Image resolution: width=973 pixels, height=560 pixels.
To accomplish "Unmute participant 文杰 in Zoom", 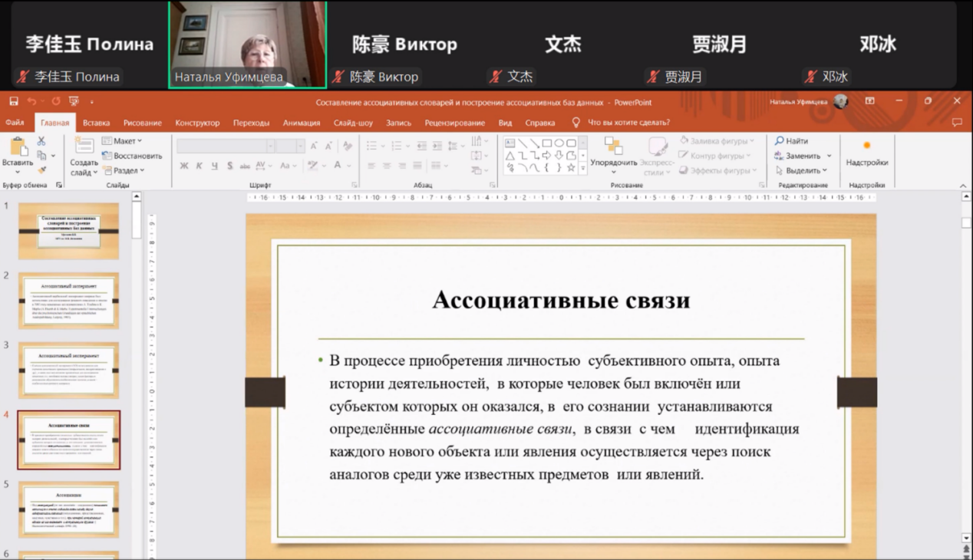I will [496, 77].
